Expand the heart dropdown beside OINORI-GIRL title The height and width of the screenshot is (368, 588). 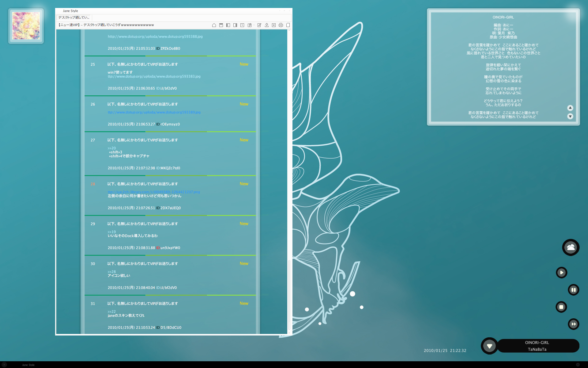(489, 346)
